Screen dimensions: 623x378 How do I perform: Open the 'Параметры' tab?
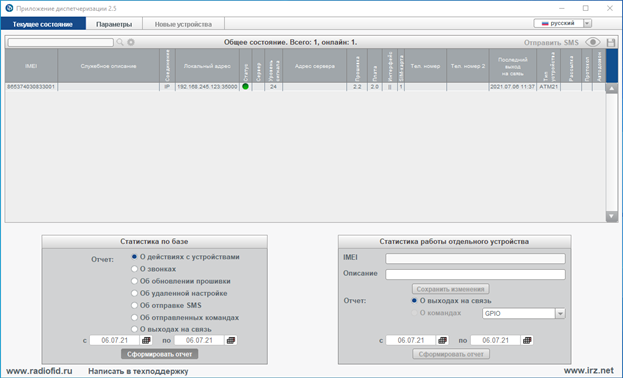(x=114, y=24)
